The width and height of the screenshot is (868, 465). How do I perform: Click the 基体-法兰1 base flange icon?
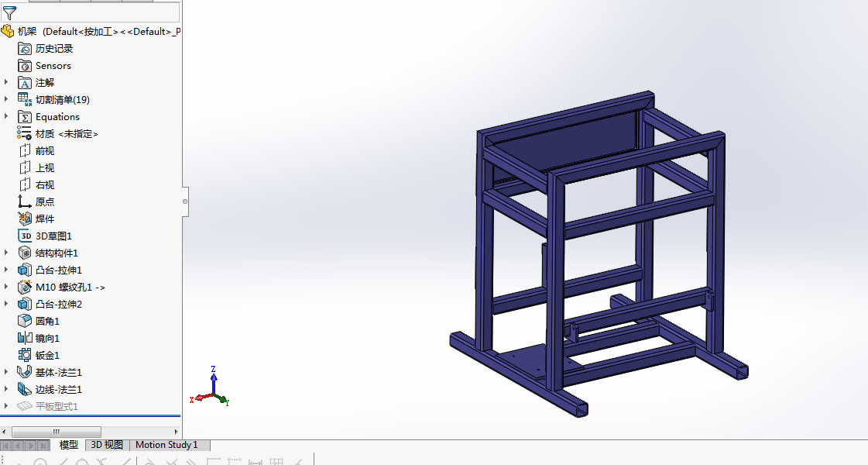pos(24,373)
